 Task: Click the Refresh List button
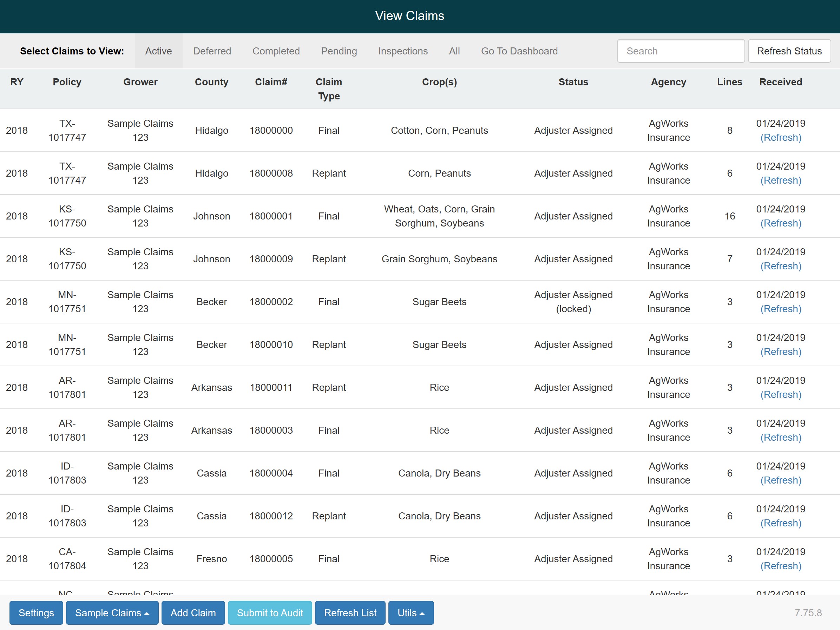point(350,612)
